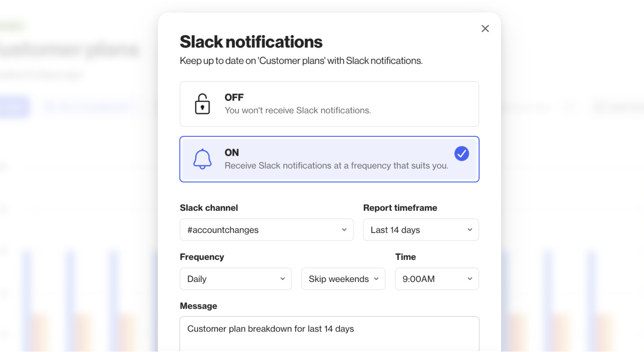Select the ON notifications option

(x=329, y=159)
